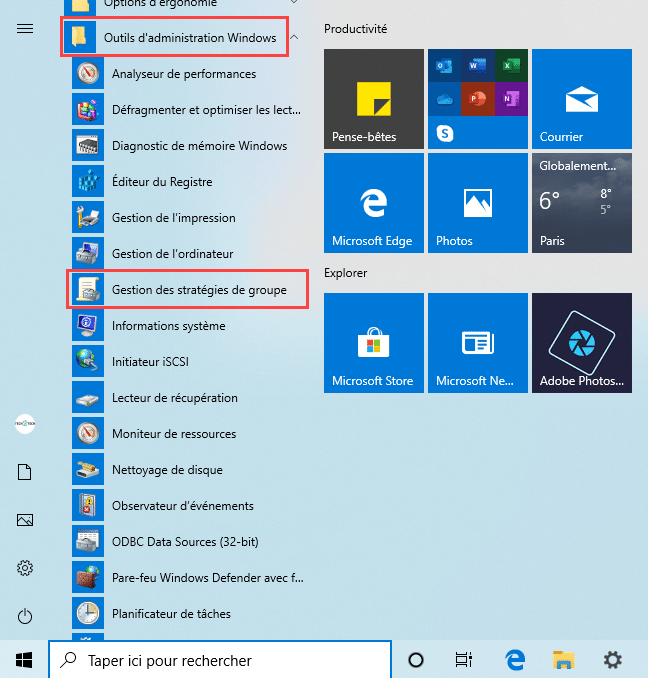The image size is (648, 678).
Task: Expand the Options d'ergonomie folder chevron
Action: point(294,2)
